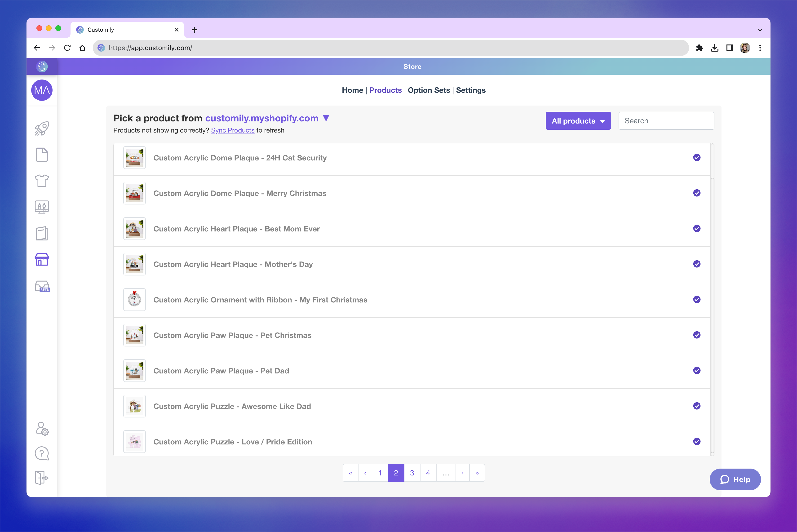Go to the Settings tab
Viewport: 797px width, 532px height.
pos(471,90)
